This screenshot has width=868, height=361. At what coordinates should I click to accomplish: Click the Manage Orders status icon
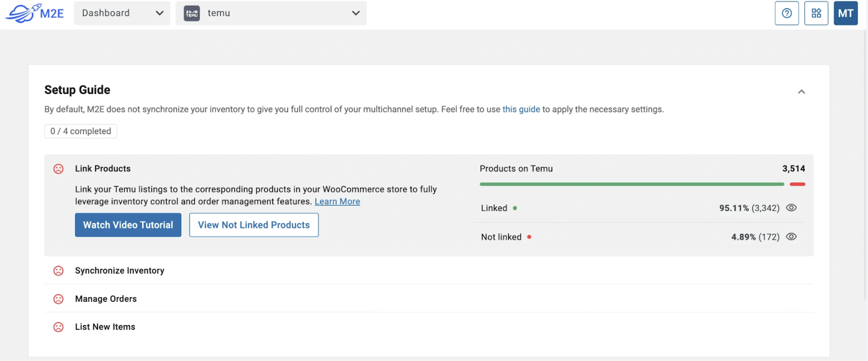tap(59, 299)
